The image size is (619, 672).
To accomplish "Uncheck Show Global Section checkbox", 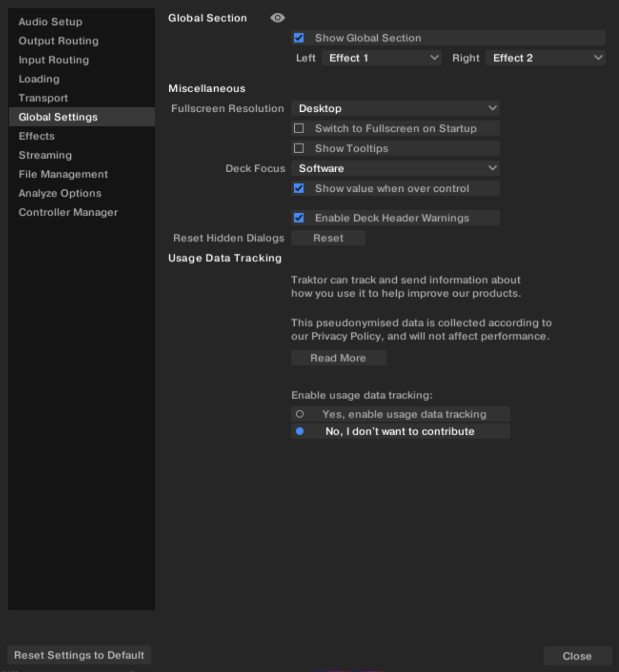I will (x=299, y=38).
